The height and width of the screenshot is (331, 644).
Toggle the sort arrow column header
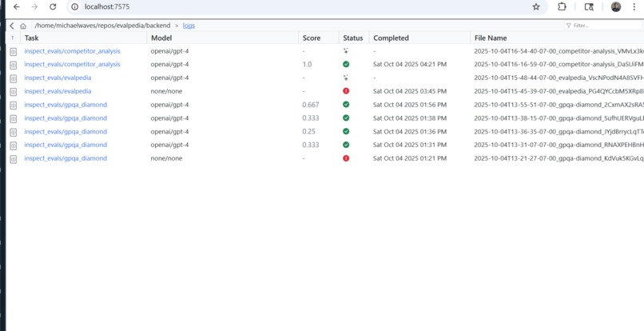point(12,38)
